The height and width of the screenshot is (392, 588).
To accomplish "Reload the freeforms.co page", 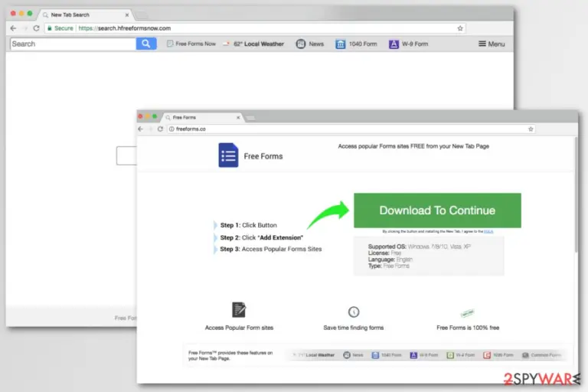I will (x=160, y=129).
